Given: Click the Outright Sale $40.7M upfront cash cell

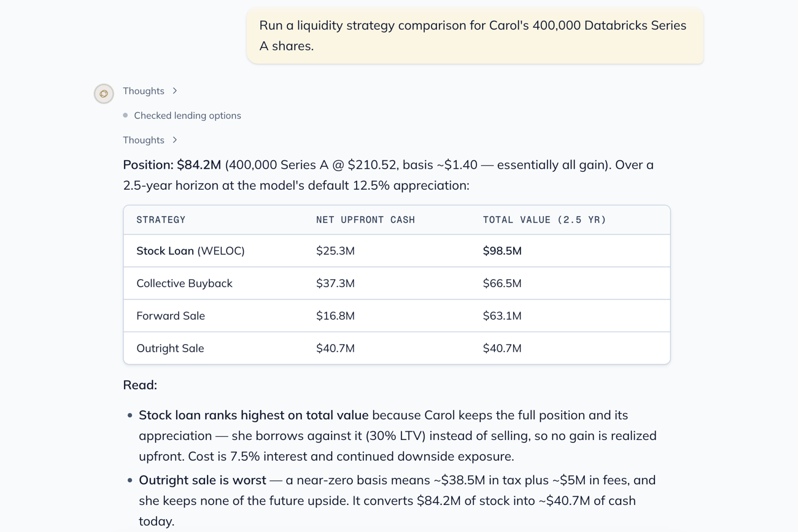Looking at the screenshot, I should (335, 348).
